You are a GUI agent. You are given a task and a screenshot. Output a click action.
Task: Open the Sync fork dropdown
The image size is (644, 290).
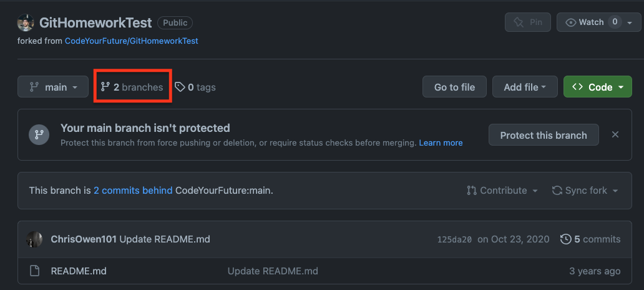point(585,191)
